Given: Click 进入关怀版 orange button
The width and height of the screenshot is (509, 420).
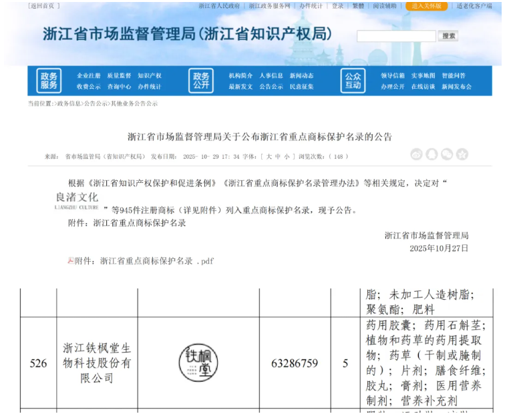Looking at the screenshot, I should pyautogui.click(x=428, y=6).
